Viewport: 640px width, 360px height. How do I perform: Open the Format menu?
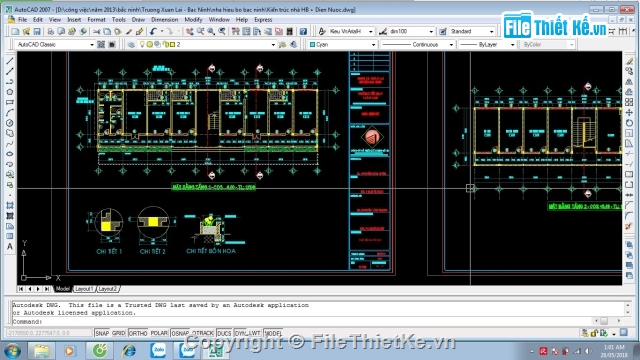96,20
